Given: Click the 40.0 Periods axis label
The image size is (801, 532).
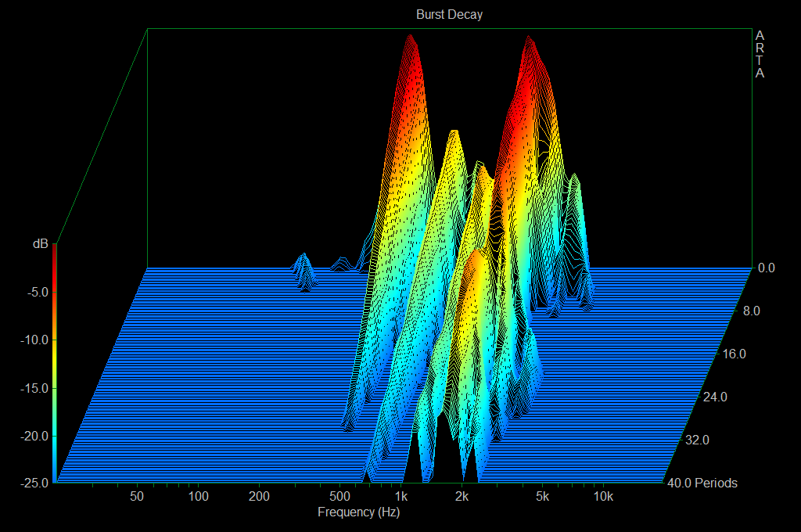Looking at the screenshot, I should click(702, 483).
